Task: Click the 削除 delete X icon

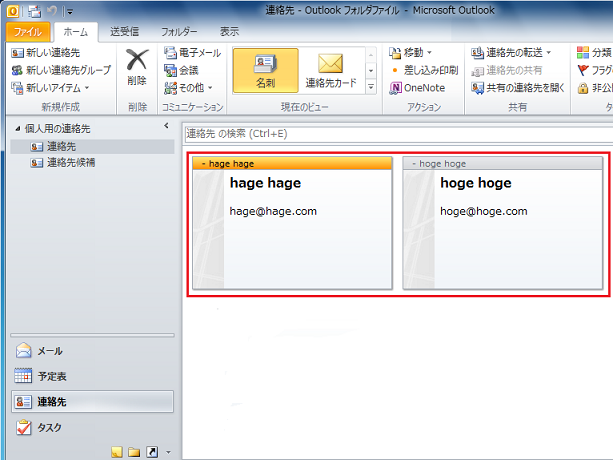Action: coord(137,60)
